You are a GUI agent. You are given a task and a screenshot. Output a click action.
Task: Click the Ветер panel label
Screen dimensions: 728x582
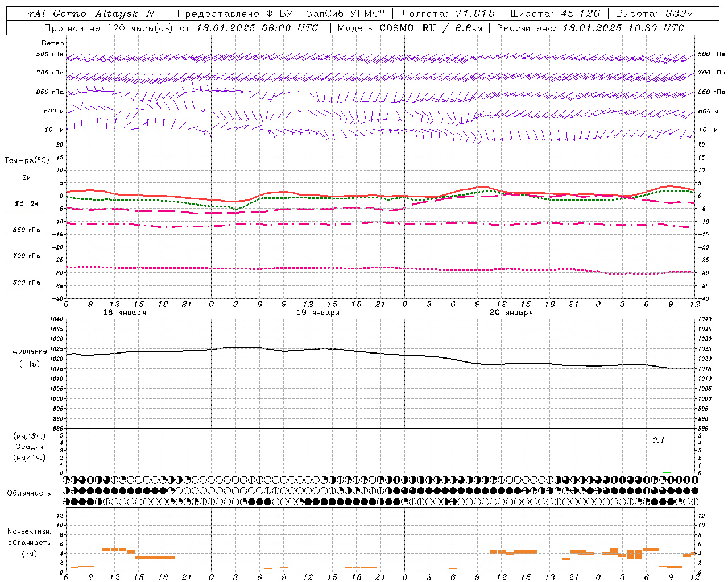53,43
